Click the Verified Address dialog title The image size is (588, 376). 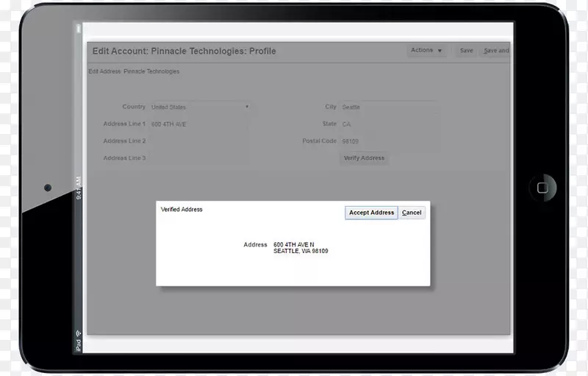click(x=182, y=210)
